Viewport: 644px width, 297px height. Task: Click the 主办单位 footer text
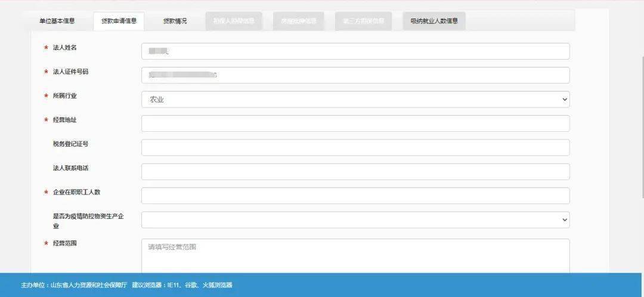pos(74,284)
